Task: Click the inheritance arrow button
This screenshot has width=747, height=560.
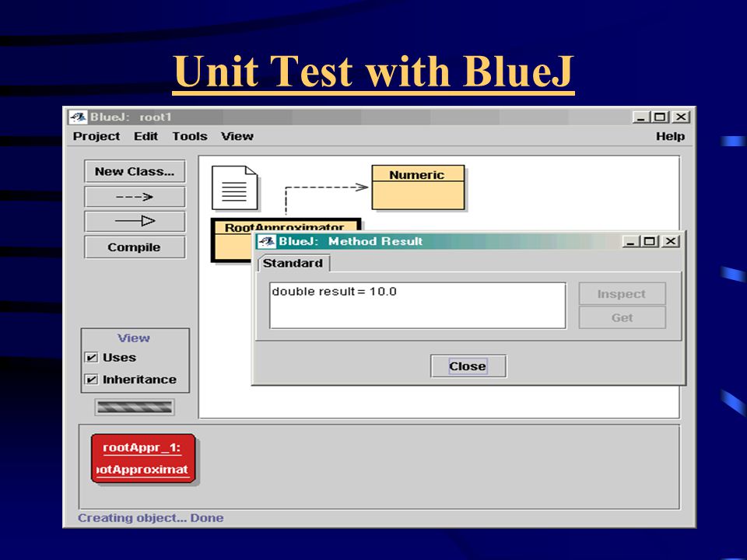Action: pyautogui.click(x=135, y=221)
